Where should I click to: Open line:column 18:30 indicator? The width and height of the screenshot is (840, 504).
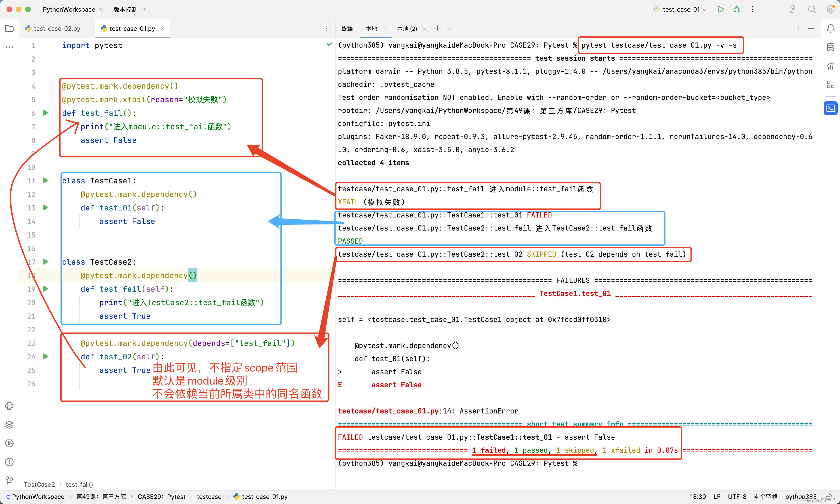pos(698,497)
